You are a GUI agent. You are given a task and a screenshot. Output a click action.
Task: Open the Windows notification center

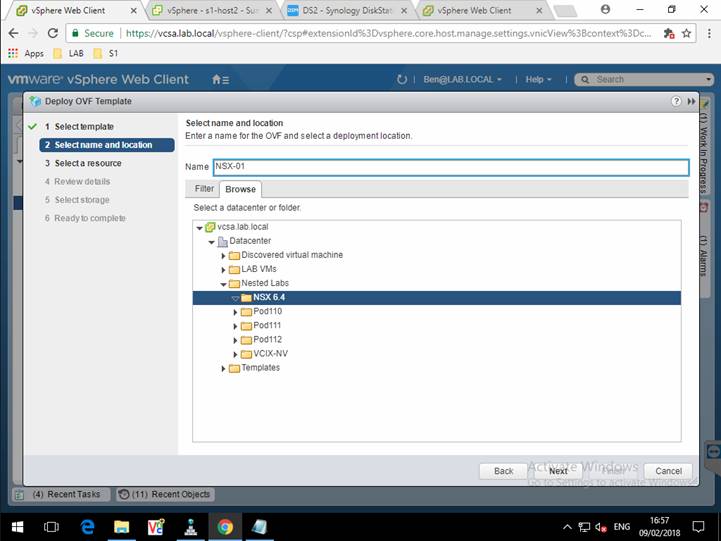coord(698,527)
